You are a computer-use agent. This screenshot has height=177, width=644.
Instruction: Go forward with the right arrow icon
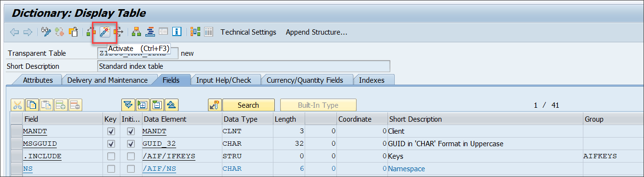[28, 32]
